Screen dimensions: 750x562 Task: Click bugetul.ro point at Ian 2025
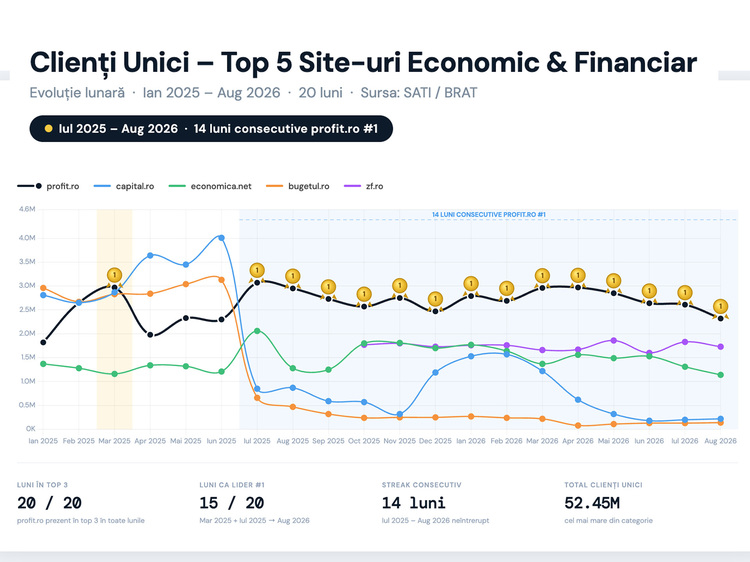tap(43, 288)
